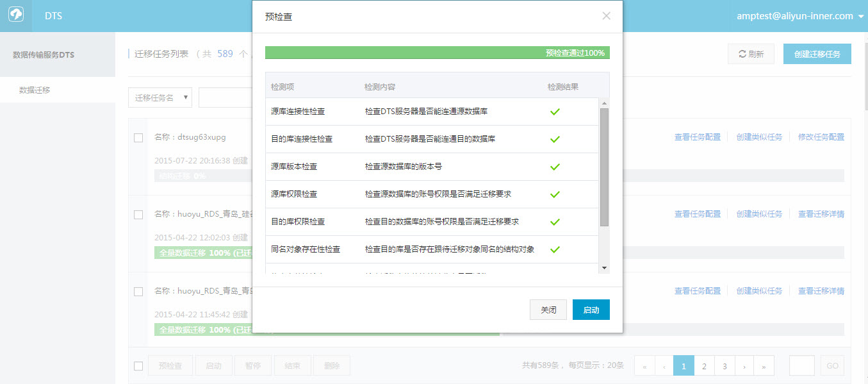Open 查看任务配置 for the dtsug63xupg task
This screenshot has height=384, width=868.
coord(697,137)
